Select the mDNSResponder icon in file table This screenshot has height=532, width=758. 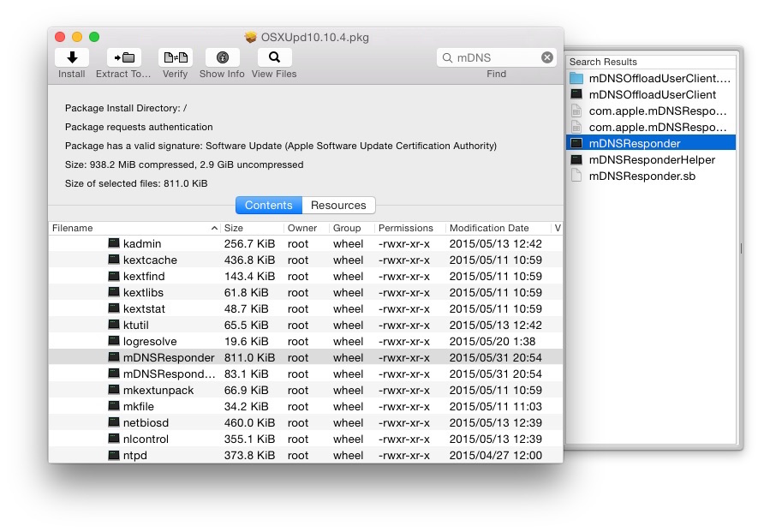pos(114,357)
